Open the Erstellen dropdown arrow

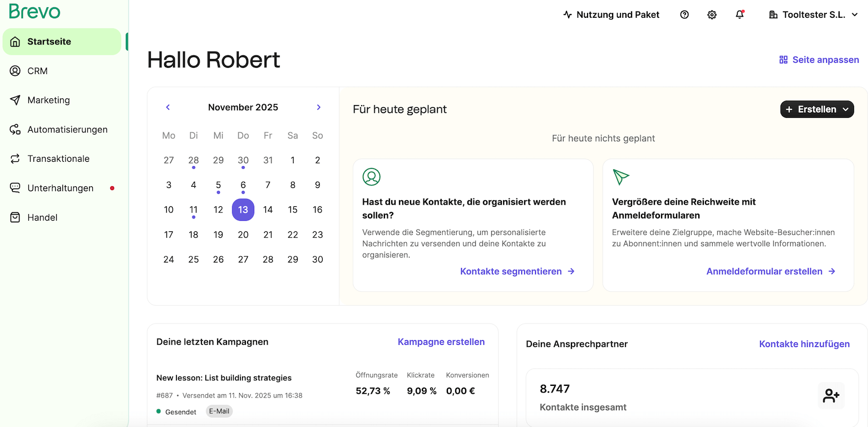pos(846,109)
